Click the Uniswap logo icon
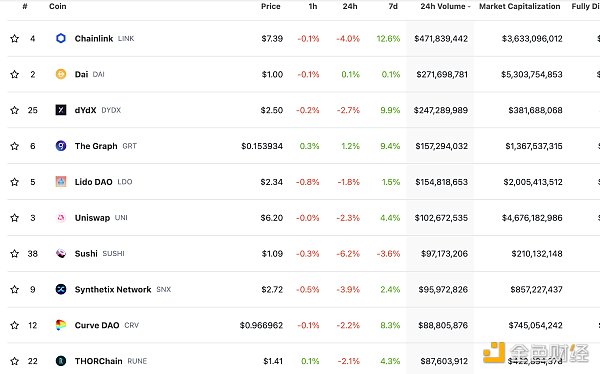This screenshot has height=374, width=600. coord(61,217)
